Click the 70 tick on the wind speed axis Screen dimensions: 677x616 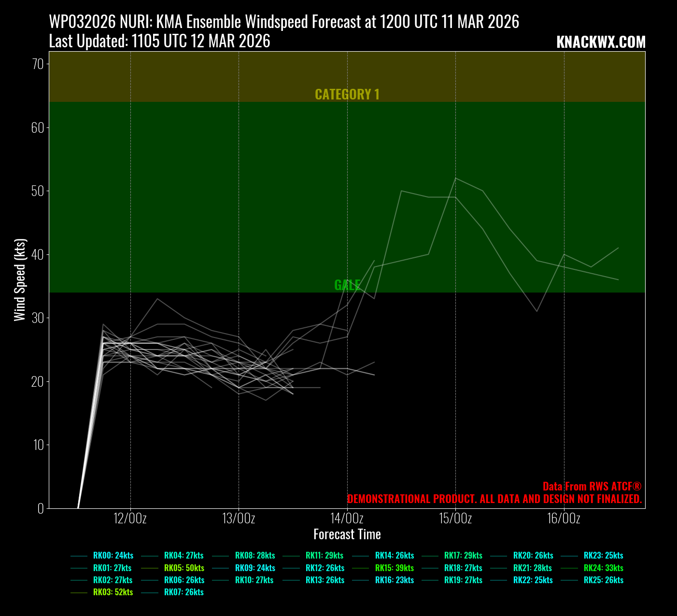[38, 64]
